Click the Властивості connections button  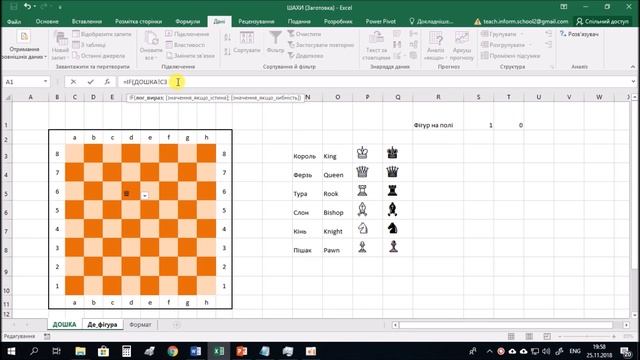click(x=185, y=45)
